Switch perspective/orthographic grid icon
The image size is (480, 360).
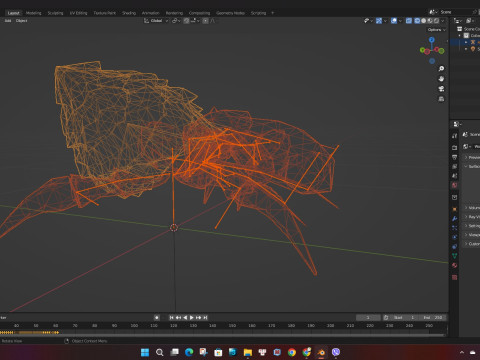click(441, 99)
